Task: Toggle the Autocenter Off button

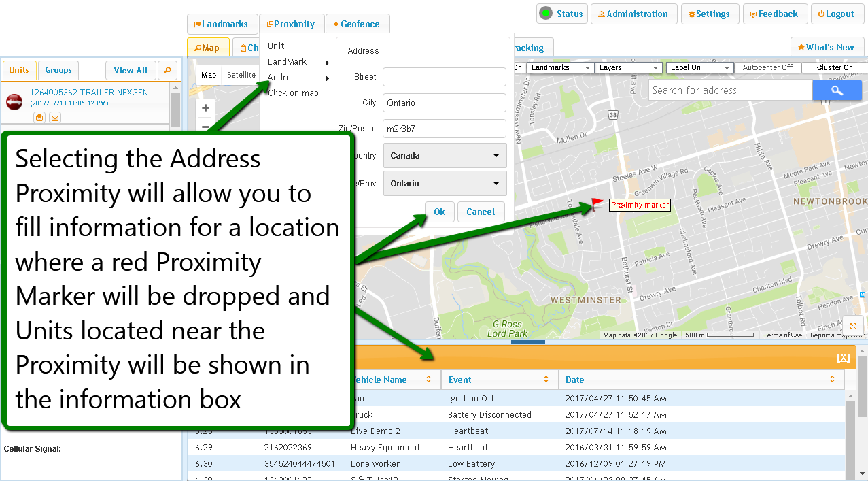Action: coord(767,68)
